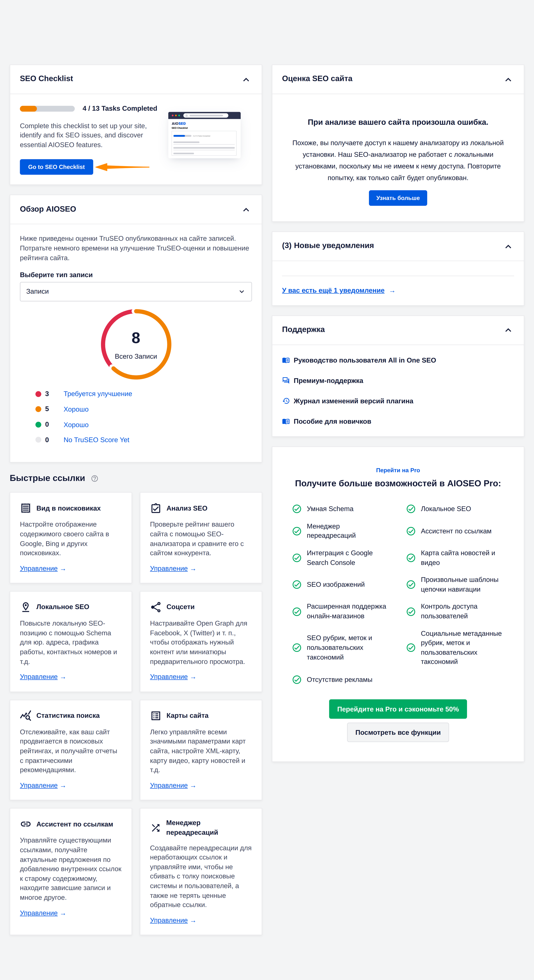Click the search appearance list icon

pos(26,508)
